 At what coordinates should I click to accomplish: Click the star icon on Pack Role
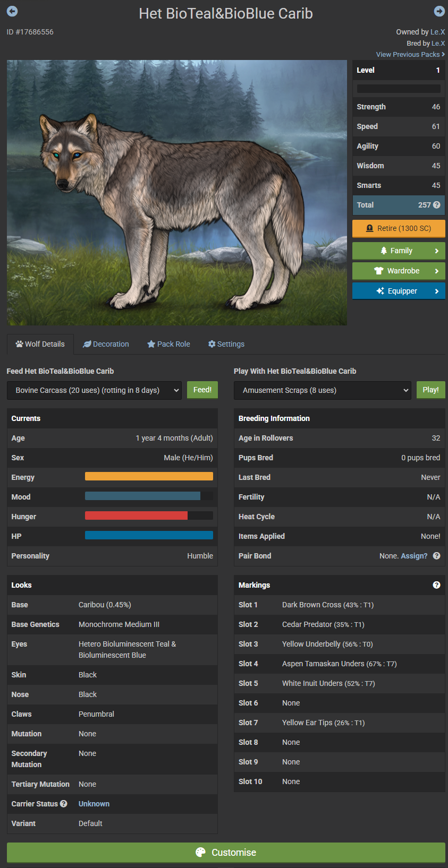click(x=151, y=344)
